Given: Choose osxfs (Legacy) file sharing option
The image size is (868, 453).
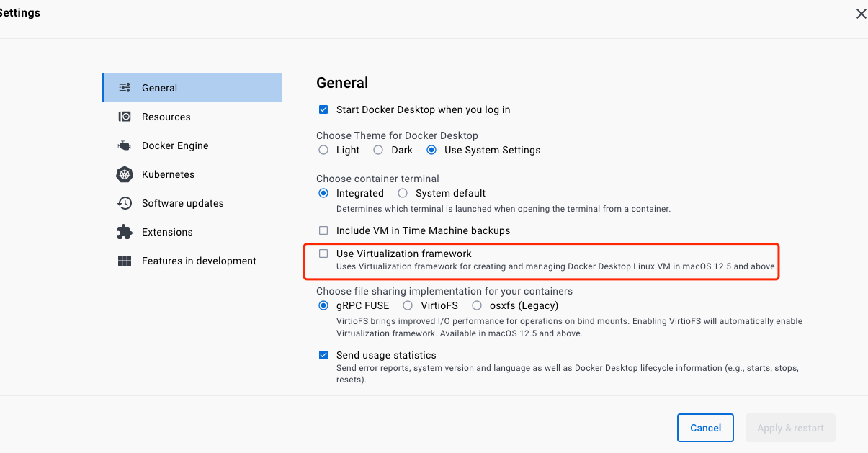Looking at the screenshot, I should click(476, 305).
